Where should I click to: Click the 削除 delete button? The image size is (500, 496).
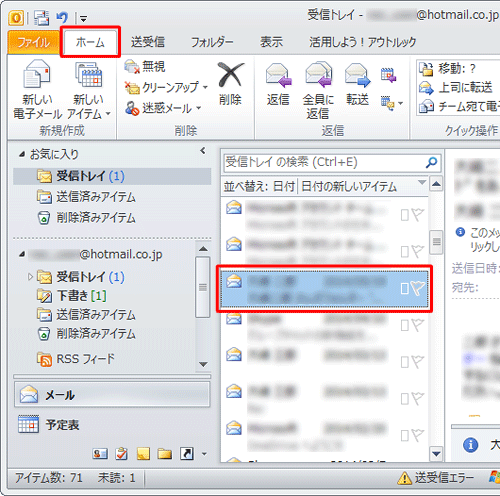230,84
